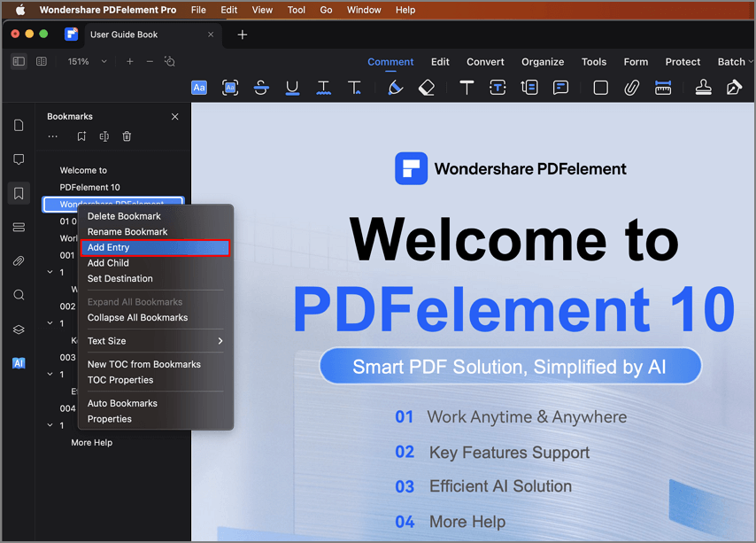
Task: Choose Properties from context menu
Action: (x=155, y=419)
